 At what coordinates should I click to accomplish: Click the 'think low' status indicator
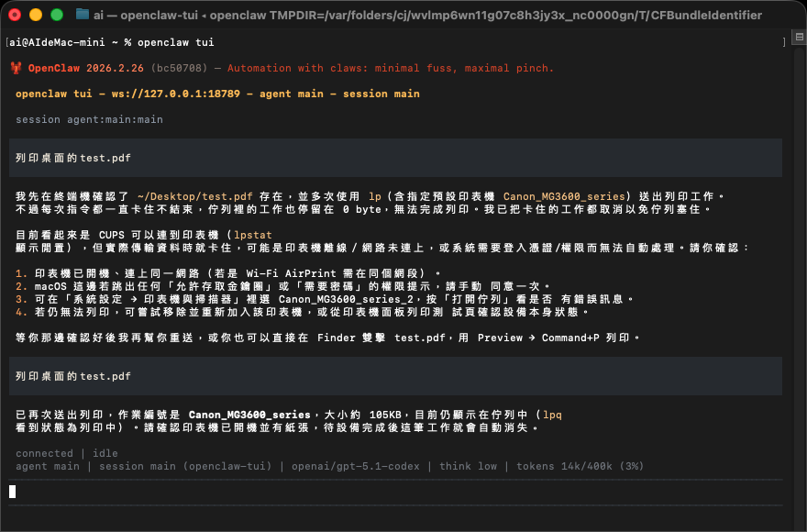tap(468, 466)
